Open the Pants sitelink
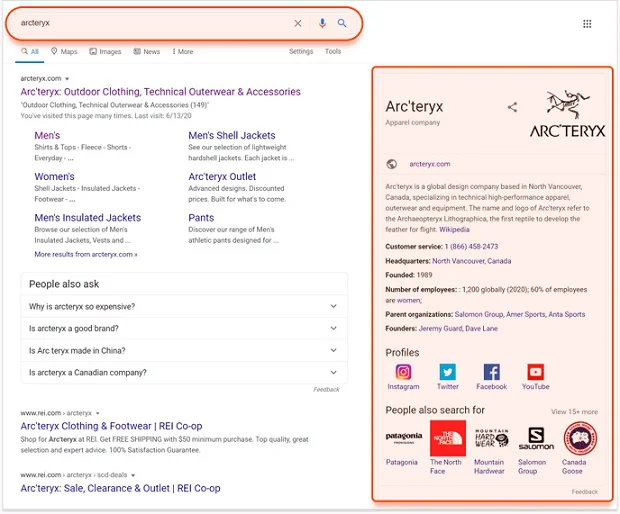 [x=201, y=217]
